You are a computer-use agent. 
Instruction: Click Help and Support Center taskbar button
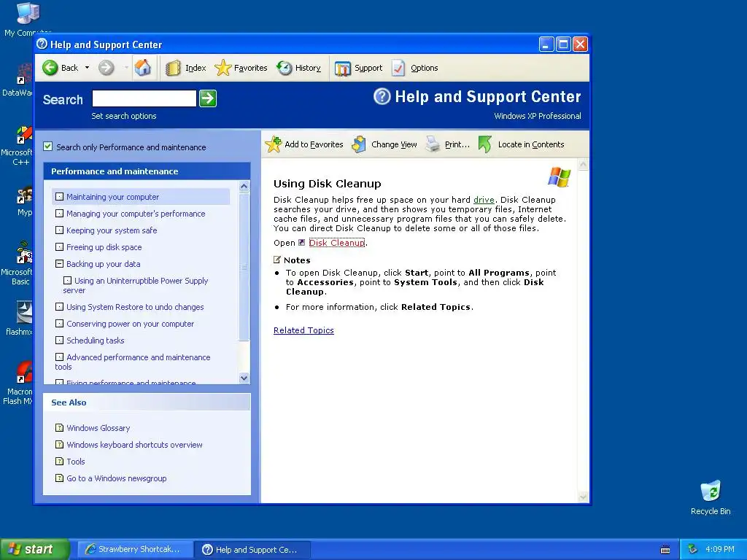[x=252, y=549]
